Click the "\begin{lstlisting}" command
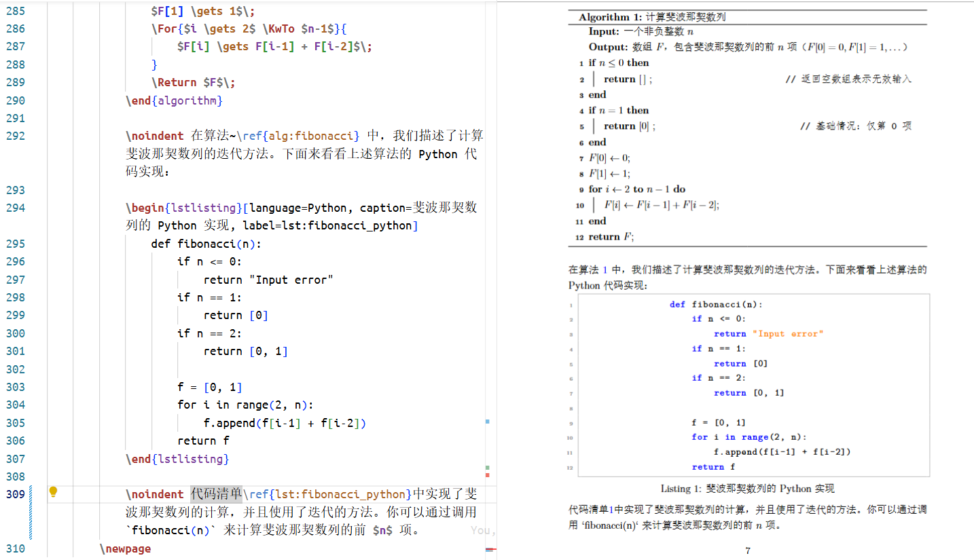 [183, 208]
